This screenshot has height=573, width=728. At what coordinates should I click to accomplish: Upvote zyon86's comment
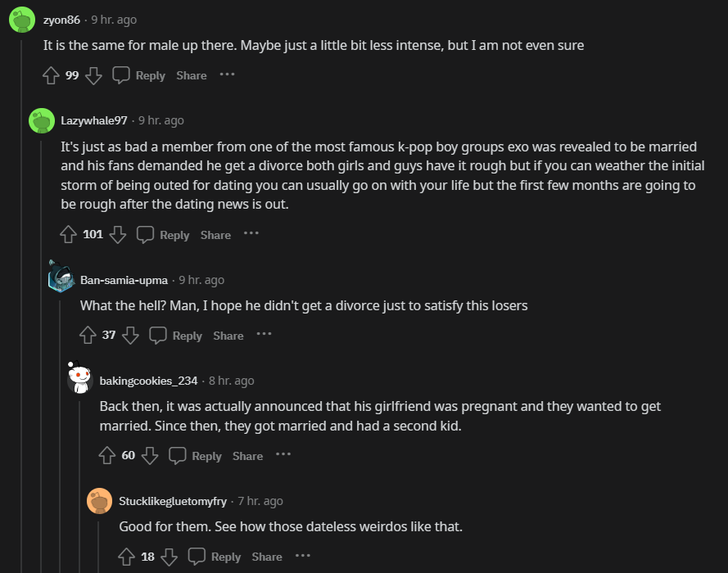point(52,75)
